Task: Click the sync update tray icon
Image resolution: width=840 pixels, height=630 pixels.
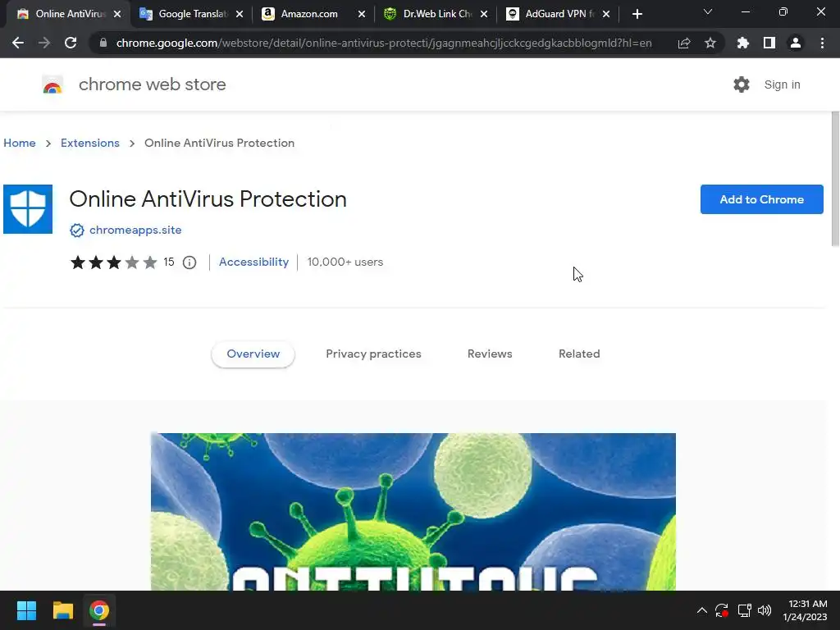Action: coord(722,610)
